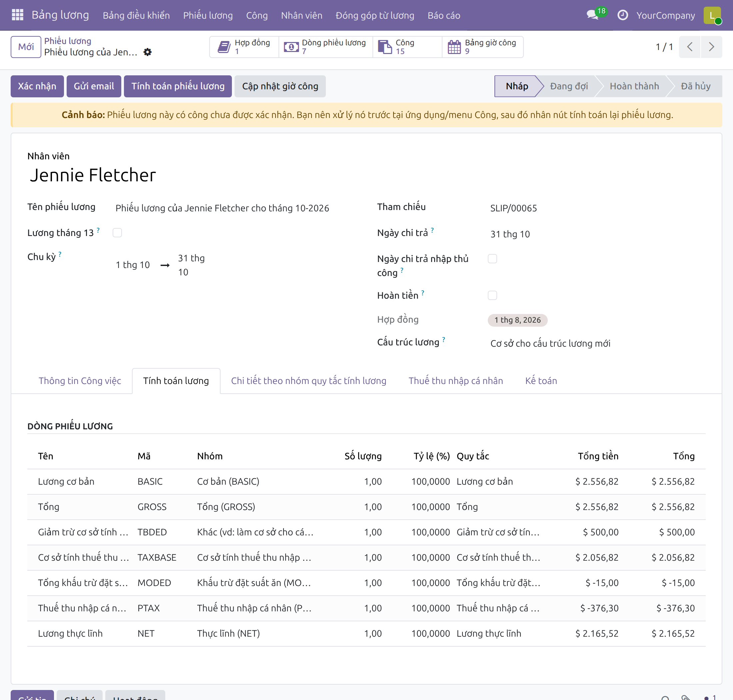Switch to Thuế thu nhập cá nhân tab
The height and width of the screenshot is (700, 733).
pyautogui.click(x=455, y=381)
